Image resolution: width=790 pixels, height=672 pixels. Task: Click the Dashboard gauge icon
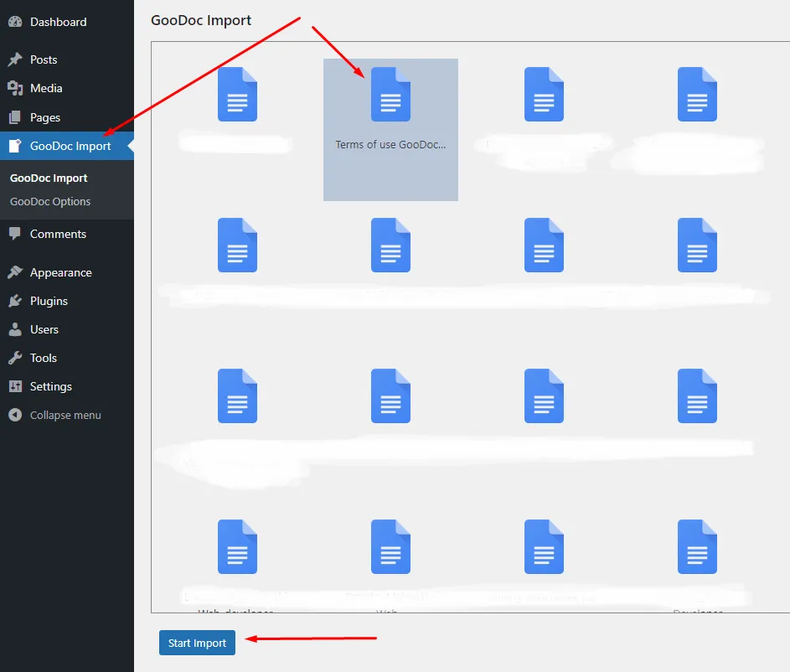pos(15,22)
